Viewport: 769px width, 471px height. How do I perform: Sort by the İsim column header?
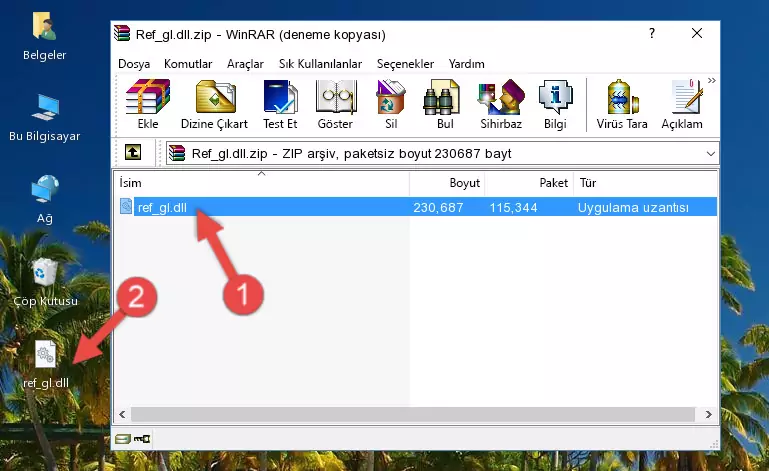click(262, 183)
